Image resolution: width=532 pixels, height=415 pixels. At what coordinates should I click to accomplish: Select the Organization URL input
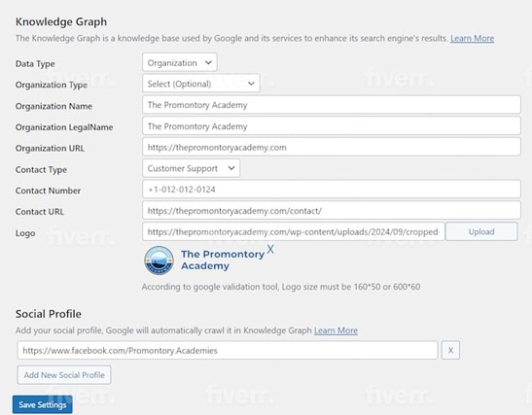tap(332, 147)
